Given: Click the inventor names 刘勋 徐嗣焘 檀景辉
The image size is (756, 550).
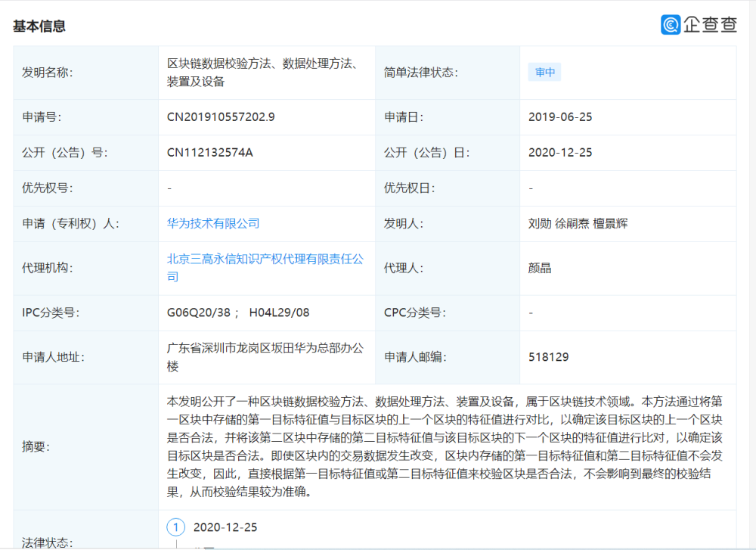Looking at the screenshot, I should [578, 223].
